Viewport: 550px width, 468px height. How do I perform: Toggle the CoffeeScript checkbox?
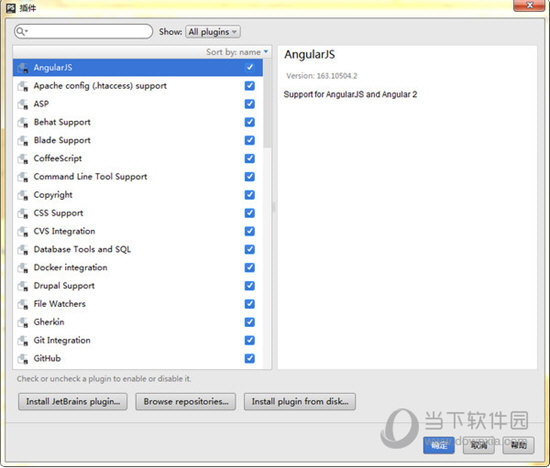coord(250,159)
